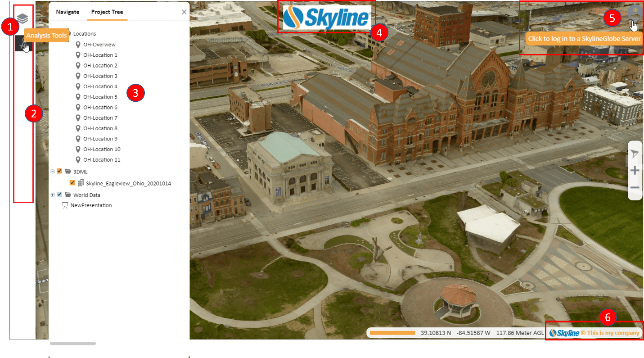Select the Project Tree tab
Image resolution: width=644 pixels, height=358 pixels.
click(x=107, y=12)
